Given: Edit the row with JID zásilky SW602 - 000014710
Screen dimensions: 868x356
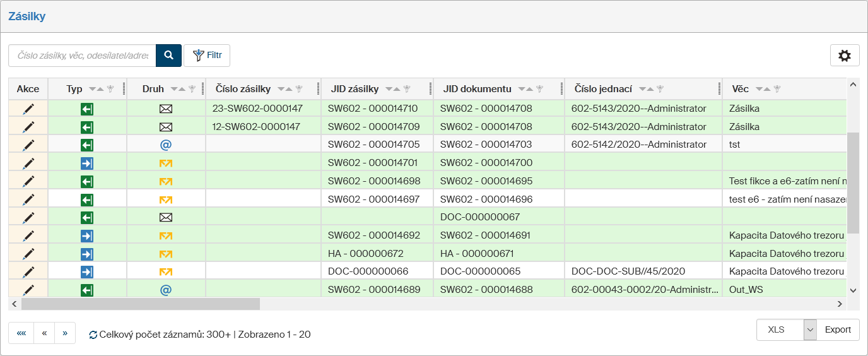Looking at the screenshot, I should [x=28, y=109].
